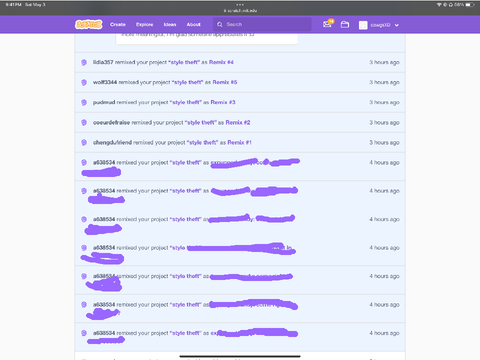Viewport: 480px width, 360px height.
Task: Expand the account dropdown arrow
Action: pyautogui.click(x=397, y=25)
